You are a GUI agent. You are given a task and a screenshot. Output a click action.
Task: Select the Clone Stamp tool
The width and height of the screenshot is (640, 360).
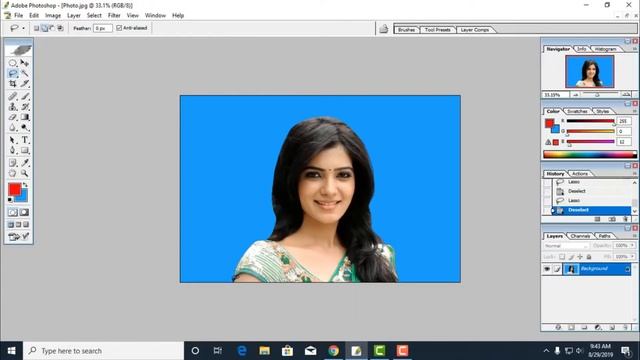click(x=13, y=107)
